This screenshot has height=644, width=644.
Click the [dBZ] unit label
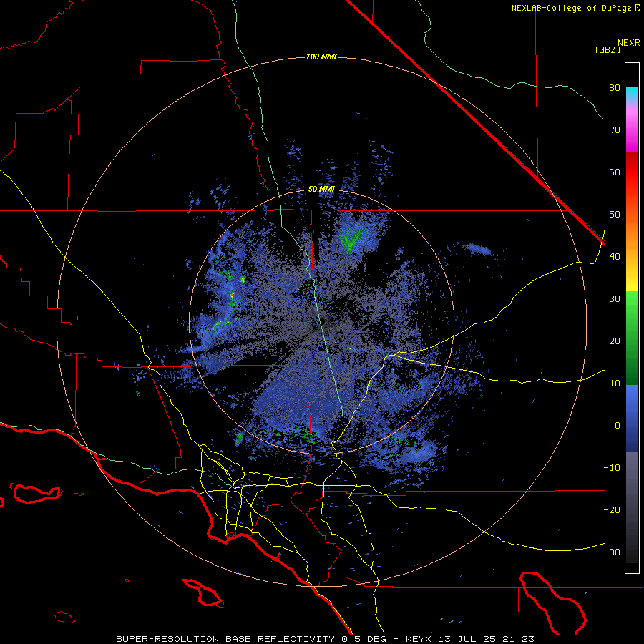[x=608, y=49]
